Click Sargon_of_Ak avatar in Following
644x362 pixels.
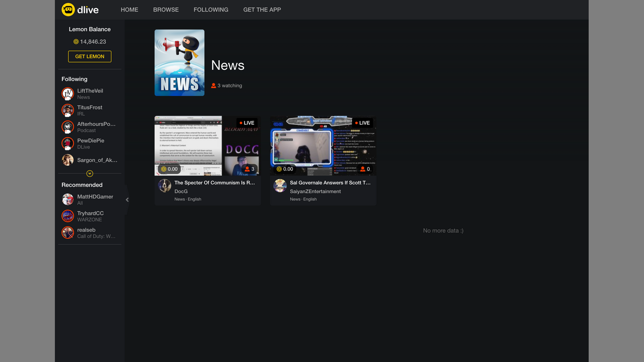67,160
